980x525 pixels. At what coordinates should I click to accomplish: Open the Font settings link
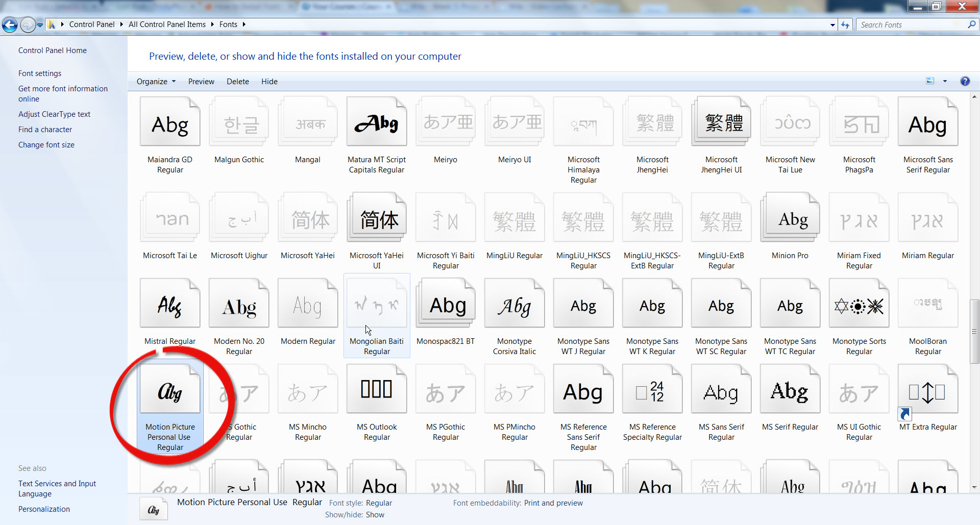tap(40, 73)
